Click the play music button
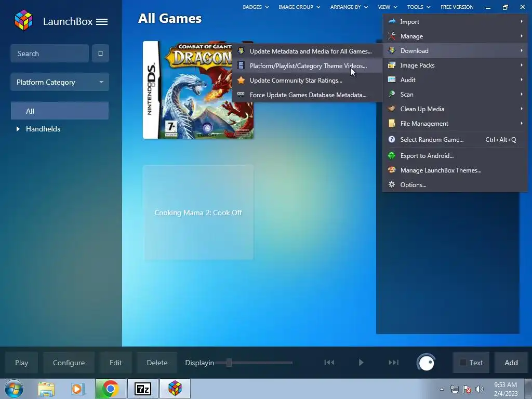The image size is (532, 399). (361, 363)
